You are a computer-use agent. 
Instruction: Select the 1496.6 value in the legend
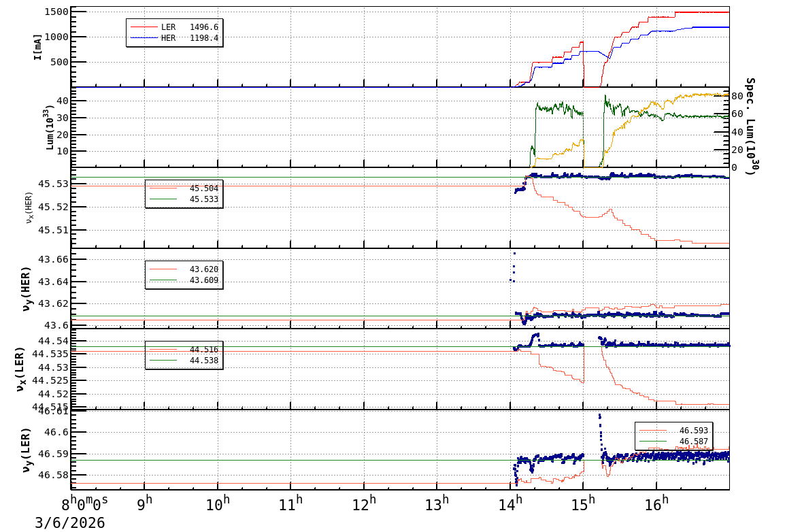[x=204, y=27]
